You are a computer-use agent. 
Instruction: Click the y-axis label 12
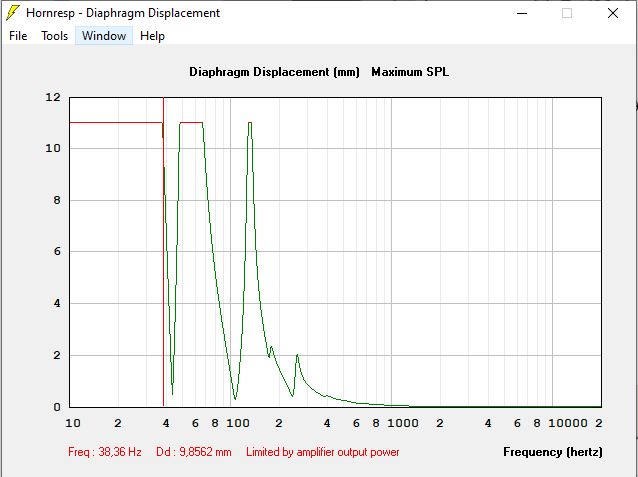(x=53, y=97)
